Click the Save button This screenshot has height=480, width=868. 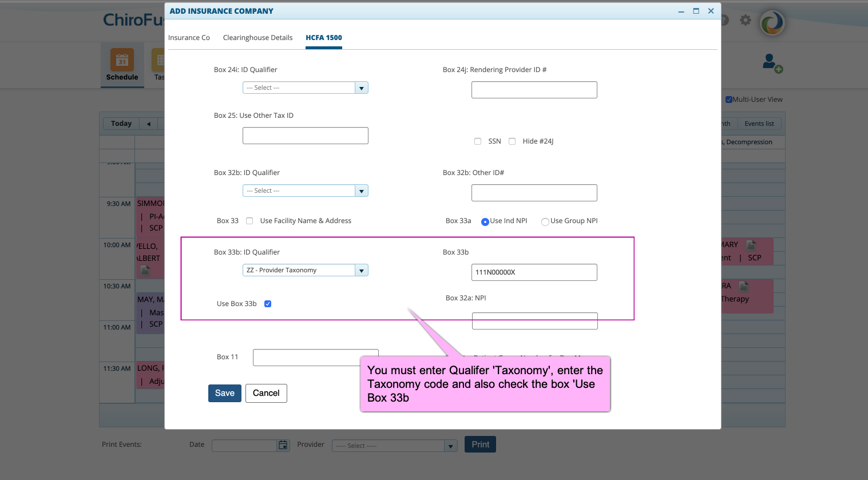[224, 393]
